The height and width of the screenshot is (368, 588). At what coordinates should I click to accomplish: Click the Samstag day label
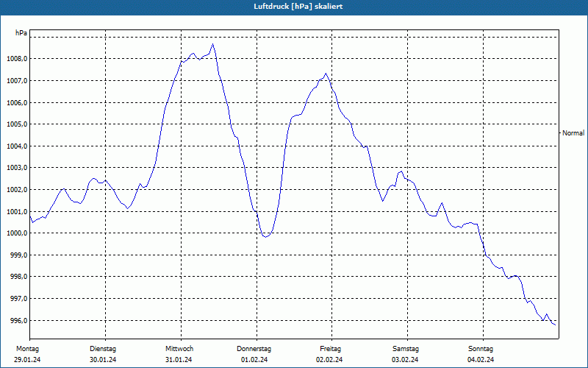click(406, 349)
